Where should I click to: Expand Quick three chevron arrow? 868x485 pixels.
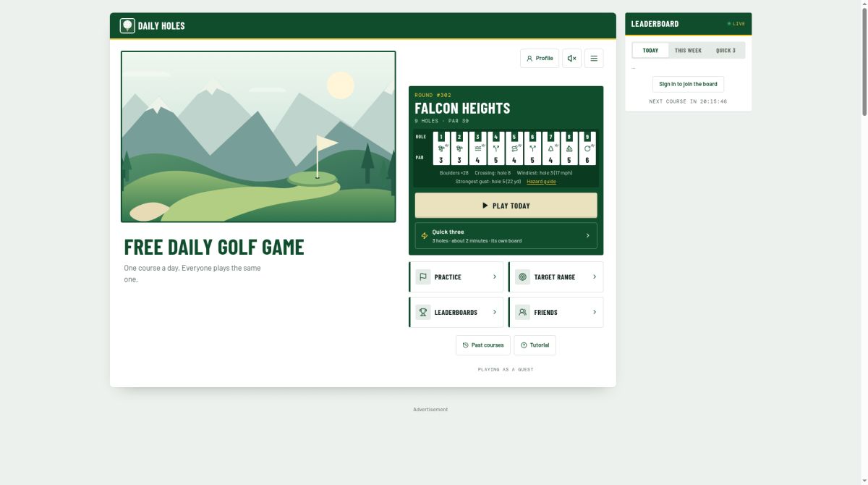click(587, 236)
